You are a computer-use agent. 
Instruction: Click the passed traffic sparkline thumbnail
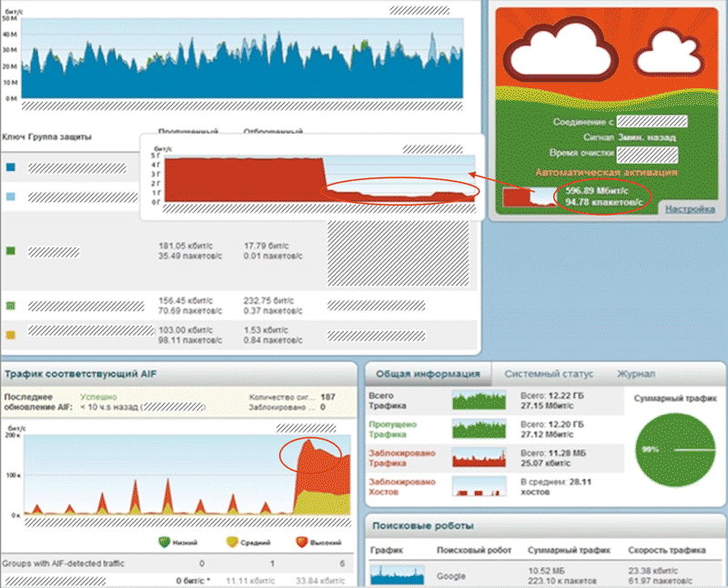[x=479, y=429]
